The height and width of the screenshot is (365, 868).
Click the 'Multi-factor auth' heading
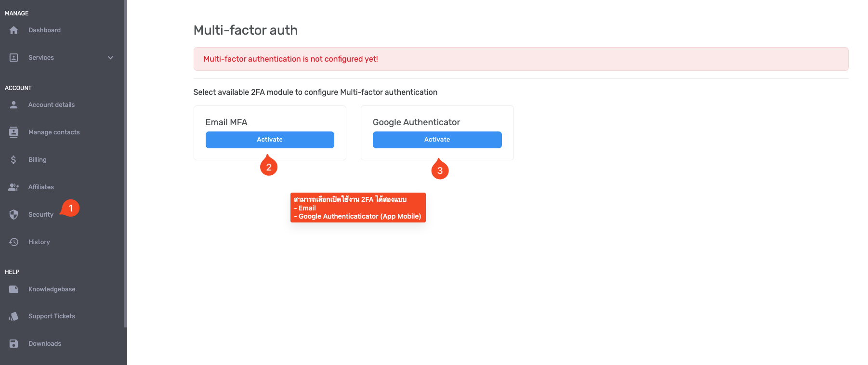(x=246, y=30)
